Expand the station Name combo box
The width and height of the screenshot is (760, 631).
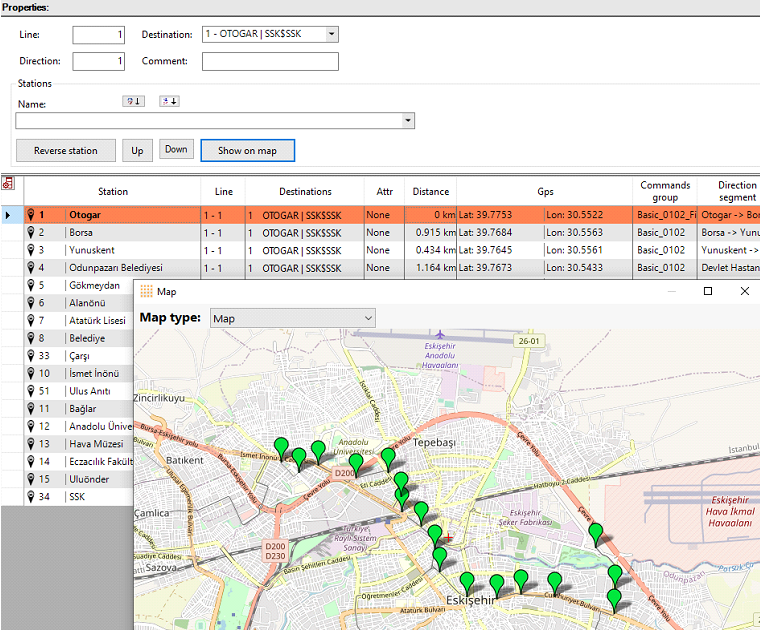click(408, 121)
